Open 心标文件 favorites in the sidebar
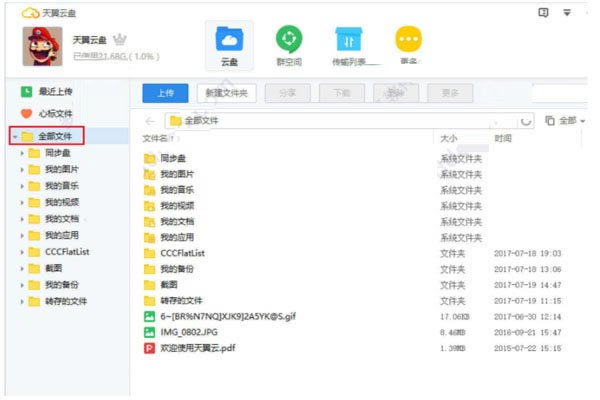This screenshot has width=600, height=400. tap(46, 113)
